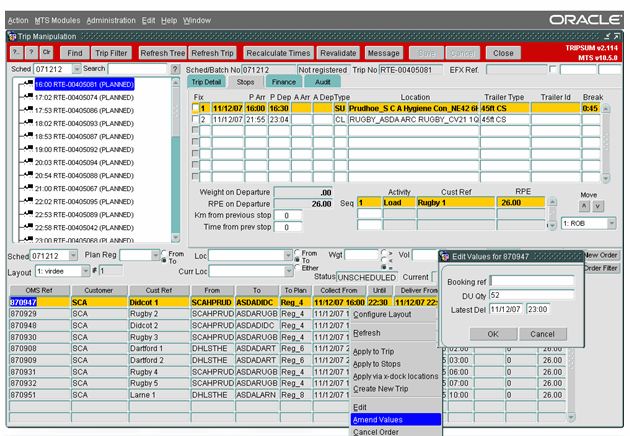Click OK in the Edit Values dialog
This screenshot has width=630, height=436.
pos(493,334)
